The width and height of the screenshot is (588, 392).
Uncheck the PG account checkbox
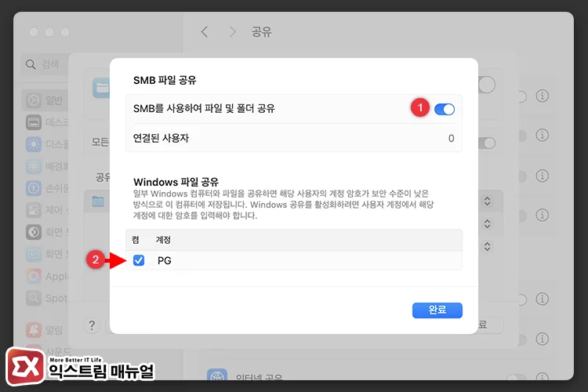(139, 260)
